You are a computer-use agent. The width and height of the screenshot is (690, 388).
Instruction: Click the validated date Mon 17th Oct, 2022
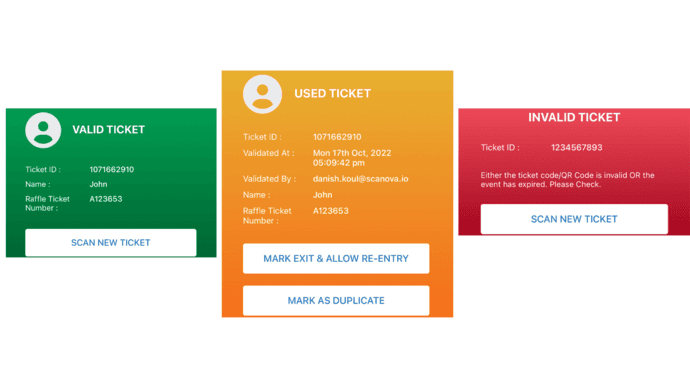coord(352,153)
